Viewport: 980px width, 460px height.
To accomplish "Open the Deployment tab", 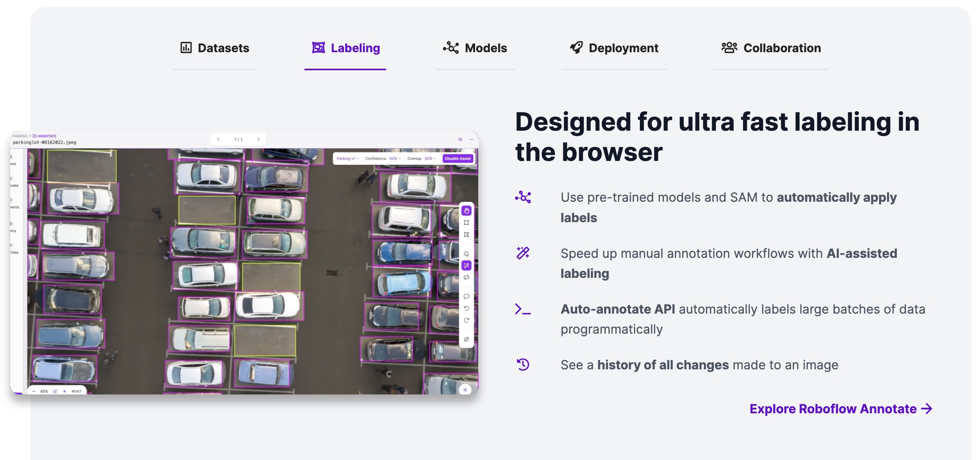I will tap(614, 48).
